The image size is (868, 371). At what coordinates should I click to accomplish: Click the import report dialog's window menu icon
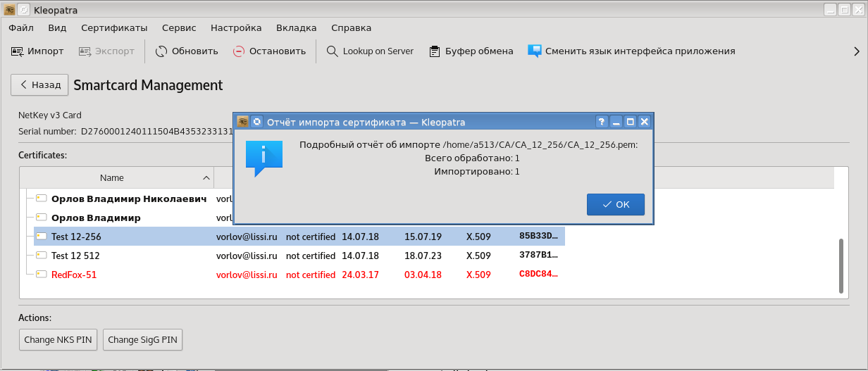(x=243, y=122)
